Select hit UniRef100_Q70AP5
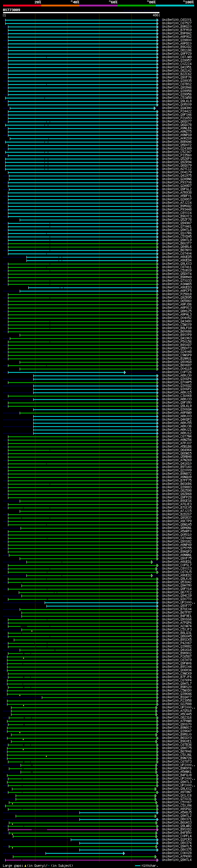This screenshot has width=197, height=868. pyautogui.click(x=176, y=382)
